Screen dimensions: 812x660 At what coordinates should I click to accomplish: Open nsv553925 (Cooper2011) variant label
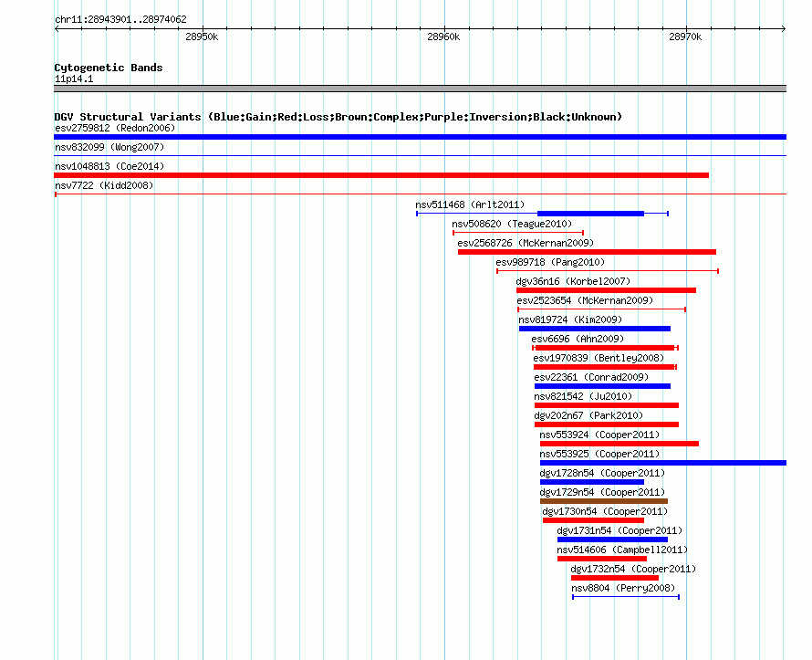[x=599, y=454]
